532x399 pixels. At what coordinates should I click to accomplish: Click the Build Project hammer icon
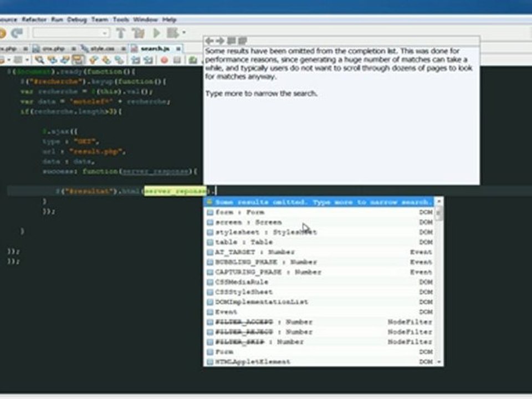[121, 33]
